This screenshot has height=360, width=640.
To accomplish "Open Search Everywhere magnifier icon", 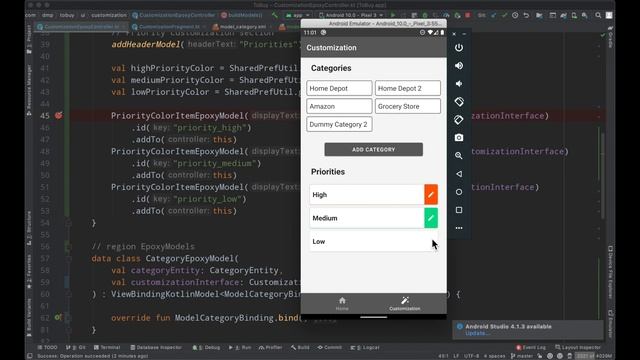I will point(598,15).
